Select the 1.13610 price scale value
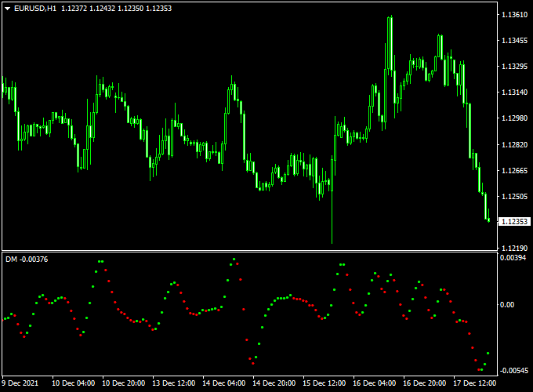The width and height of the screenshot is (533, 392). point(515,15)
